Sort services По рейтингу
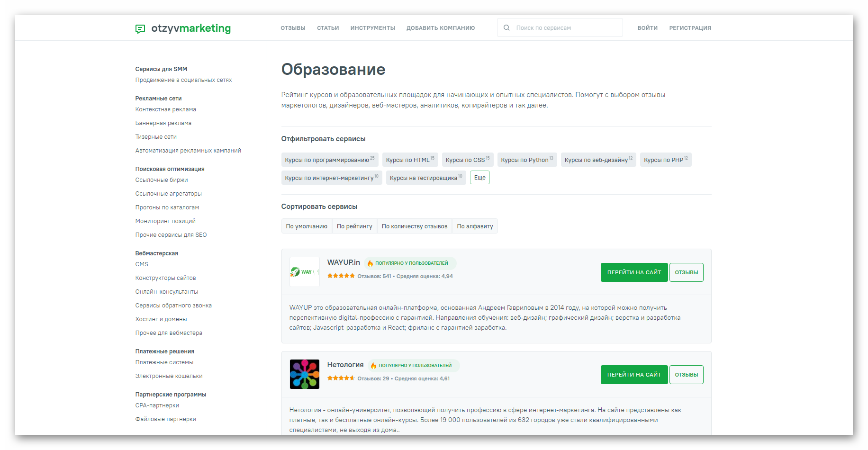This screenshot has width=868, height=450. click(x=354, y=226)
